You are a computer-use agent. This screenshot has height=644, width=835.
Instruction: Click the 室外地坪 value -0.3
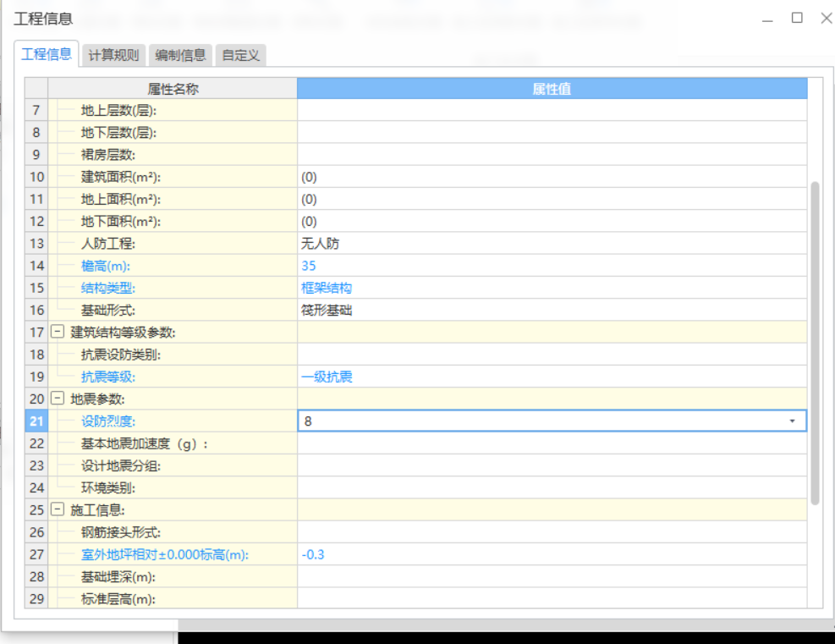click(312, 554)
